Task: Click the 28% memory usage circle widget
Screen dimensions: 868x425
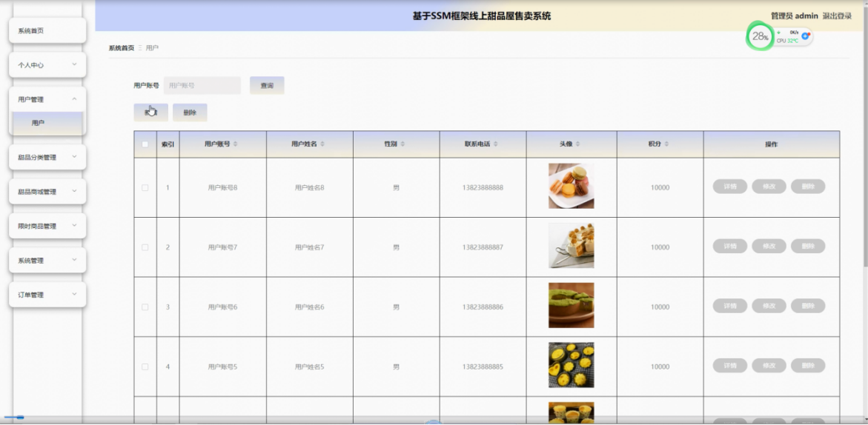Action: pyautogui.click(x=759, y=36)
